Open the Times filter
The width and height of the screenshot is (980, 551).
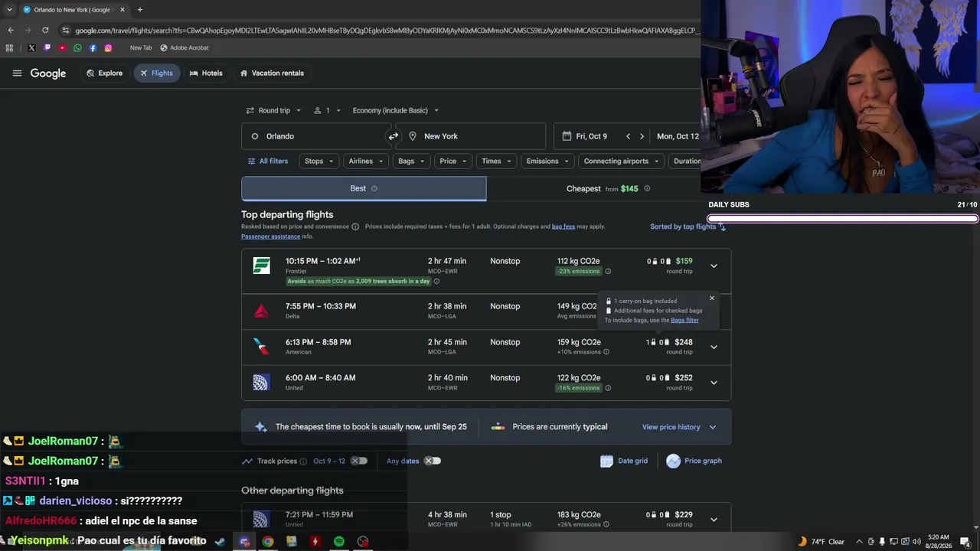(496, 161)
